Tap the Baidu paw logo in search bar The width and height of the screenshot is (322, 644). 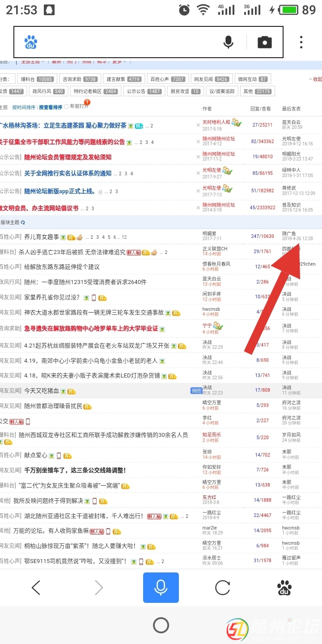[31, 42]
